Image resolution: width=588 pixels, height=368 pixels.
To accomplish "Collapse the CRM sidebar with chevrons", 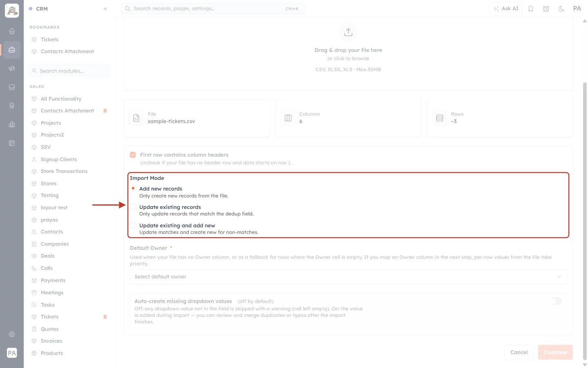I will [105, 9].
